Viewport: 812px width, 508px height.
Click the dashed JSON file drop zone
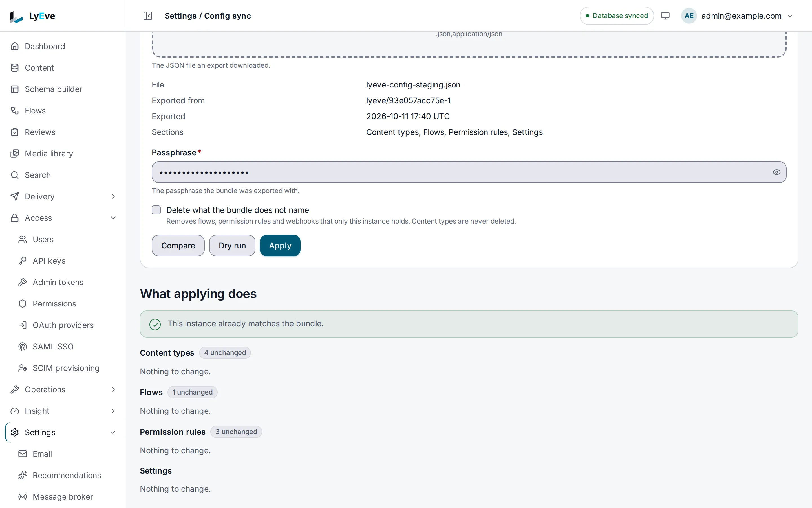469,44
